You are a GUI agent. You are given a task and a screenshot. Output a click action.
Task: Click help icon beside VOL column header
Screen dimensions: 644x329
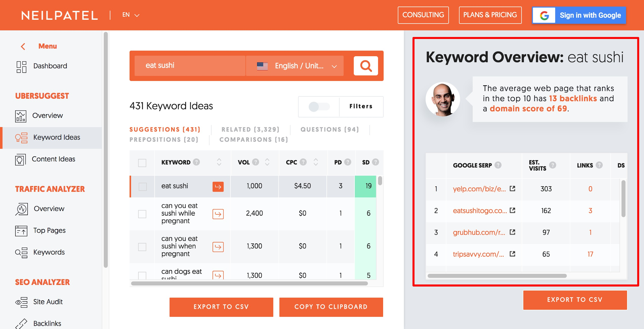256,162
